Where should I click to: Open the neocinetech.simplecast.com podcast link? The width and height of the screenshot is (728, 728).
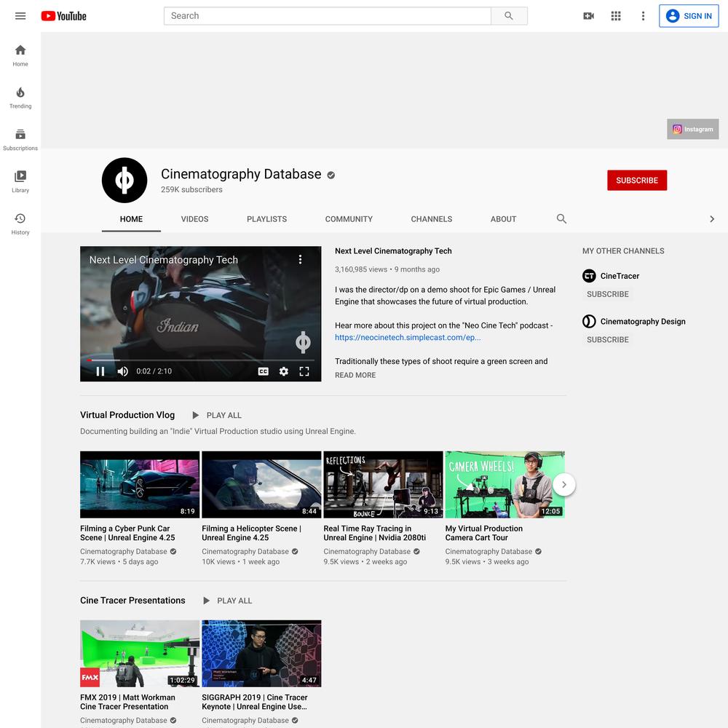(408, 338)
